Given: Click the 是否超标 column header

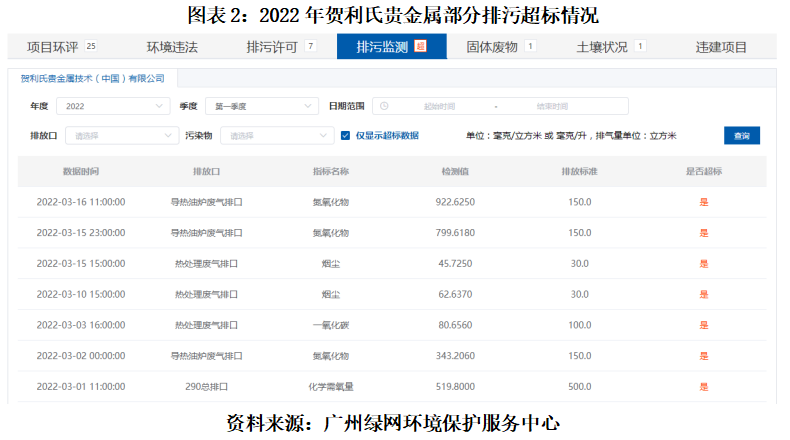Looking at the screenshot, I should (703, 172).
